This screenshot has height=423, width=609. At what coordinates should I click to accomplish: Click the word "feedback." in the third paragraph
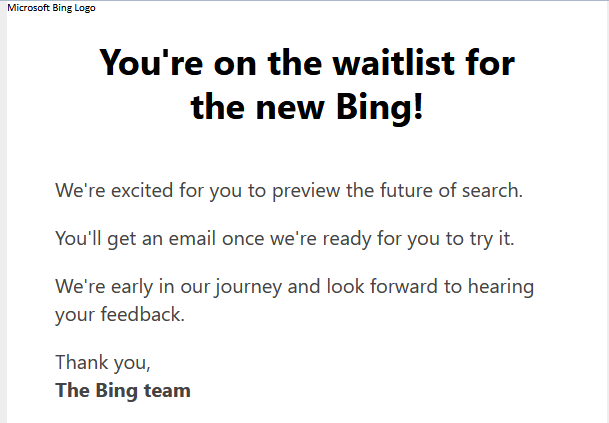click(x=143, y=314)
